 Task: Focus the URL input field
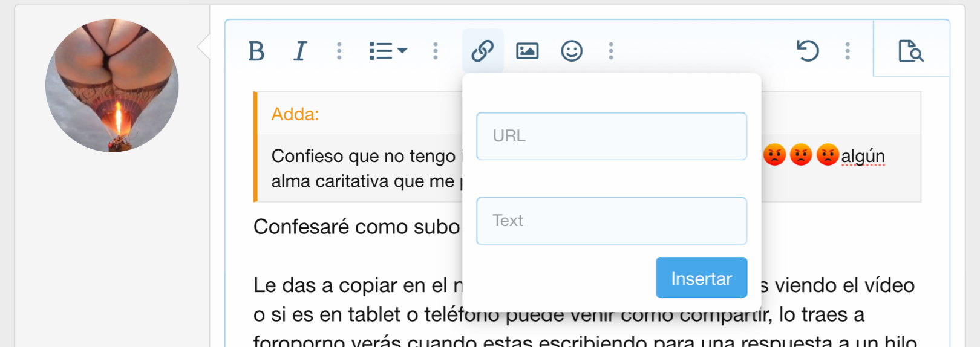click(612, 136)
